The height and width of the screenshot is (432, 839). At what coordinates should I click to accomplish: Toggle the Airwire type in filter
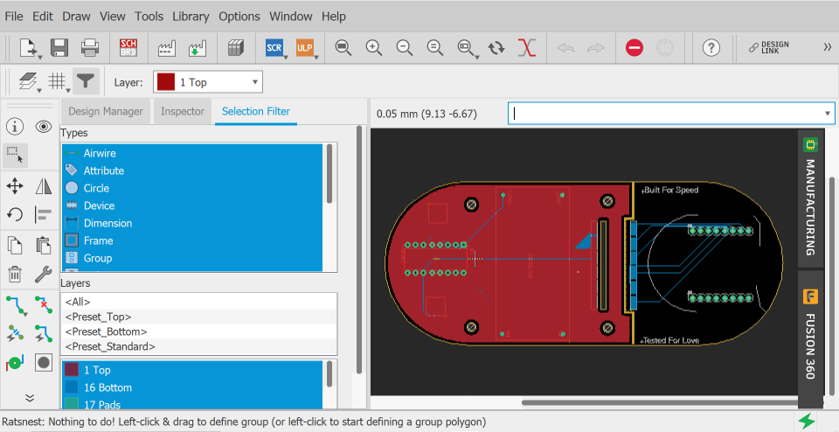click(x=99, y=153)
